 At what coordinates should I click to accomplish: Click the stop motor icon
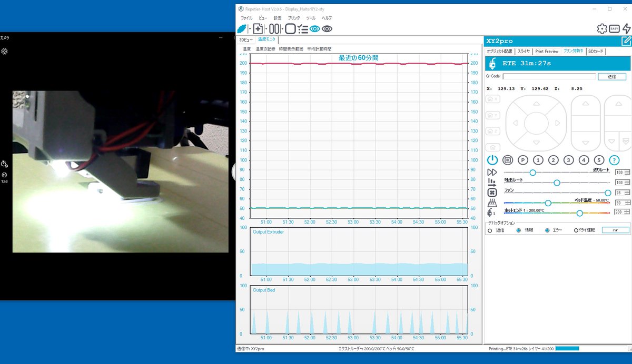click(x=508, y=160)
